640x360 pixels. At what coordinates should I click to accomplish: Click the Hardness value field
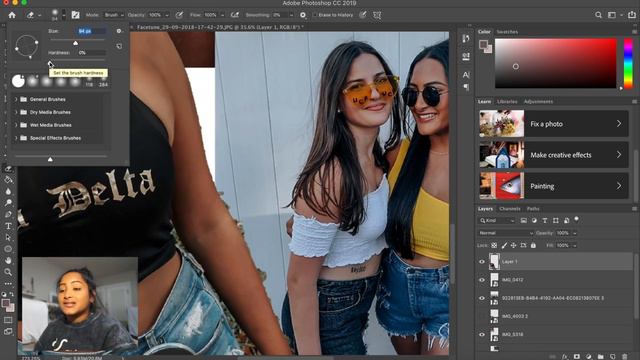(92, 53)
